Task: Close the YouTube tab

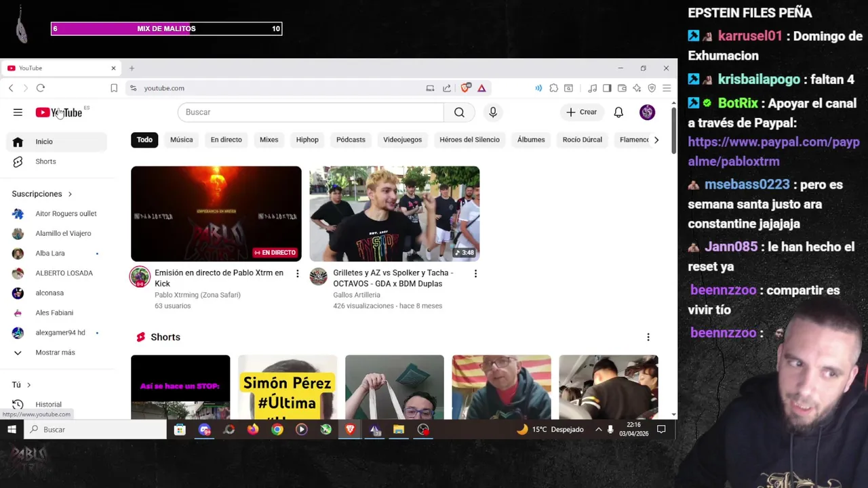Action: click(113, 68)
